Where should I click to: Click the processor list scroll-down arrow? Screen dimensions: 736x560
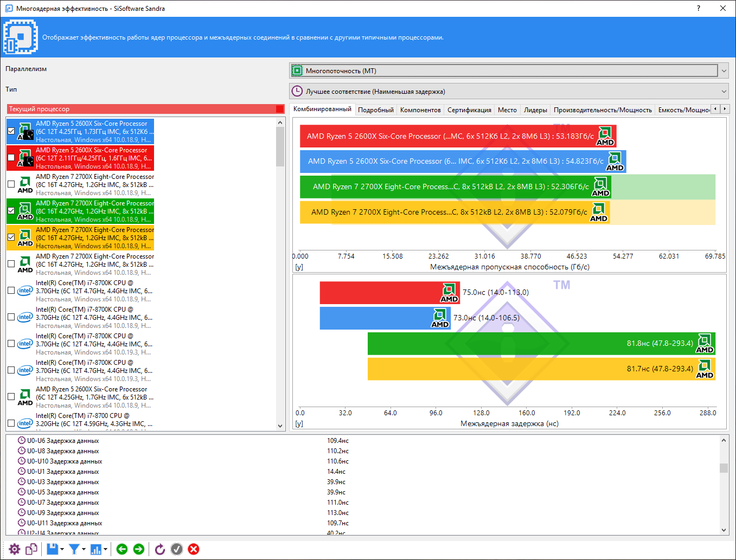coord(280,426)
